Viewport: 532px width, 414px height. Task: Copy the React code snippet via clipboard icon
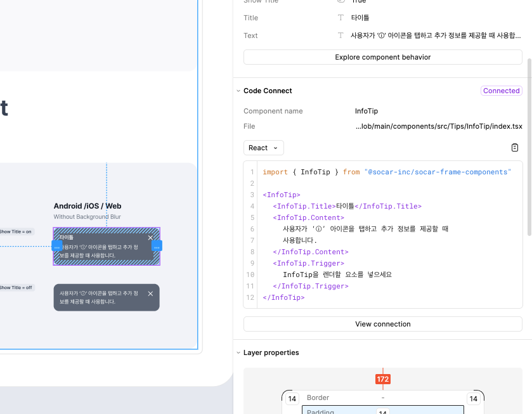pos(515,148)
